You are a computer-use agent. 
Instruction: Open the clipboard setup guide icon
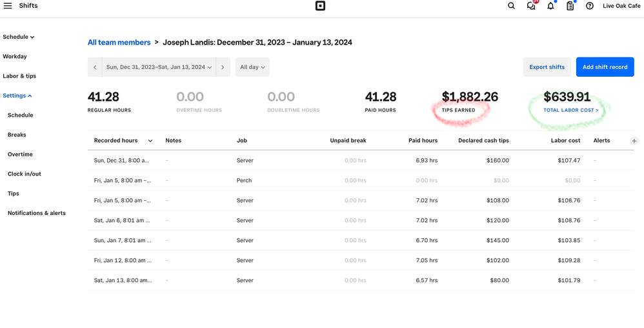pos(570,6)
